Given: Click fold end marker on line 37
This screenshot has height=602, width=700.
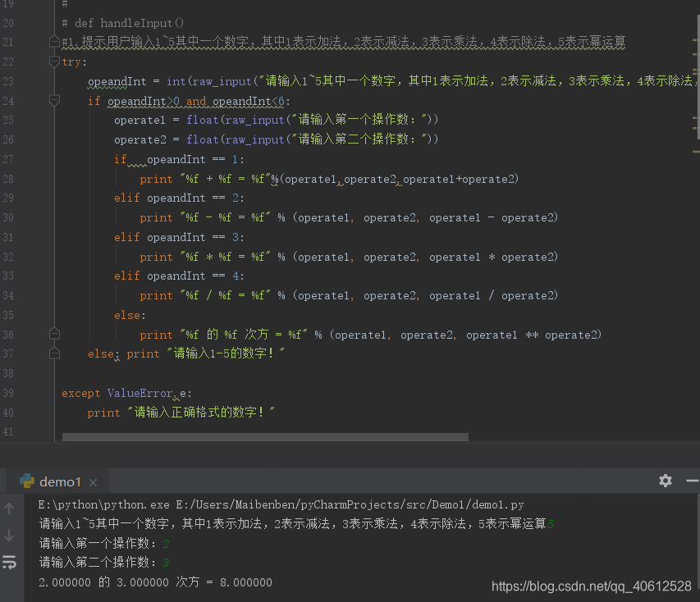Looking at the screenshot, I should tap(54, 353).
